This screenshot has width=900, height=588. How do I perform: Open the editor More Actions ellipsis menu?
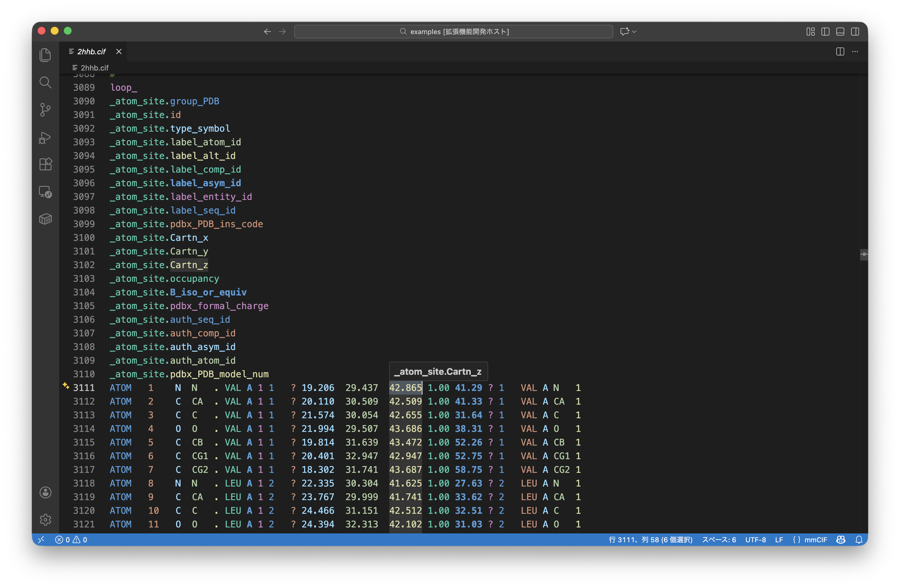(x=855, y=51)
